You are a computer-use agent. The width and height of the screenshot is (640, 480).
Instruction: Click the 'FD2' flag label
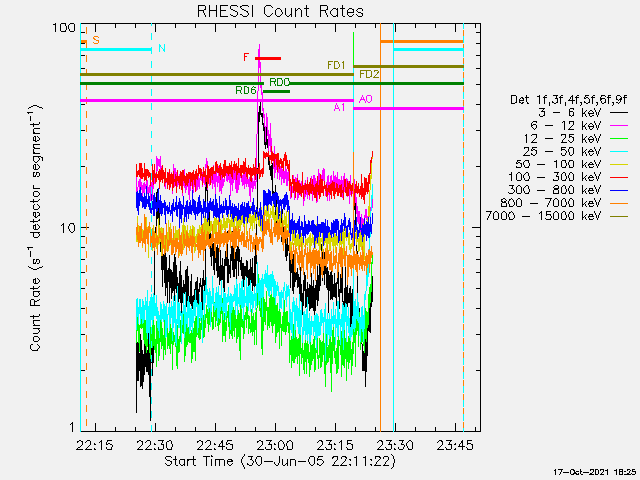click(369, 74)
